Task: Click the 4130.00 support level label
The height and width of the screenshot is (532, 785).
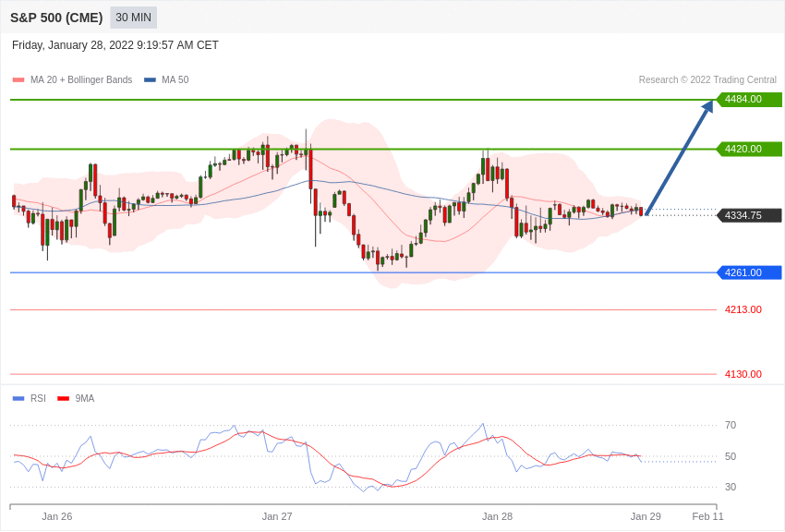Action: pyautogui.click(x=743, y=374)
